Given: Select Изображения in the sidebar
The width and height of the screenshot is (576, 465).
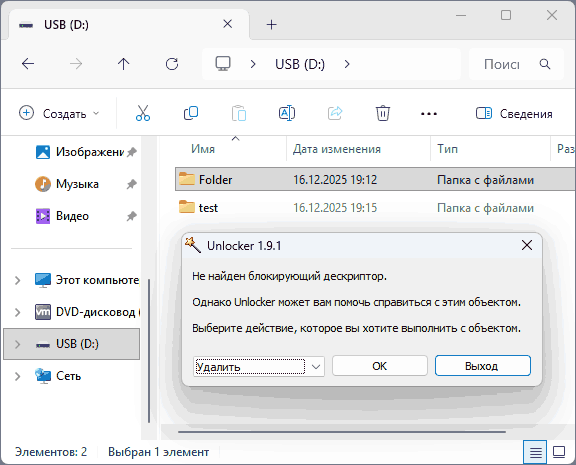Looking at the screenshot, I should click(x=80, y=152).
